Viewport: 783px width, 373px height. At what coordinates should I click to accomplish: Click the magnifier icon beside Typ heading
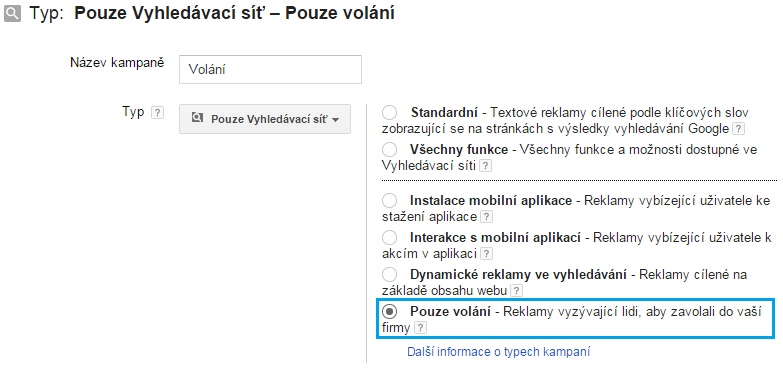(12, 13)
